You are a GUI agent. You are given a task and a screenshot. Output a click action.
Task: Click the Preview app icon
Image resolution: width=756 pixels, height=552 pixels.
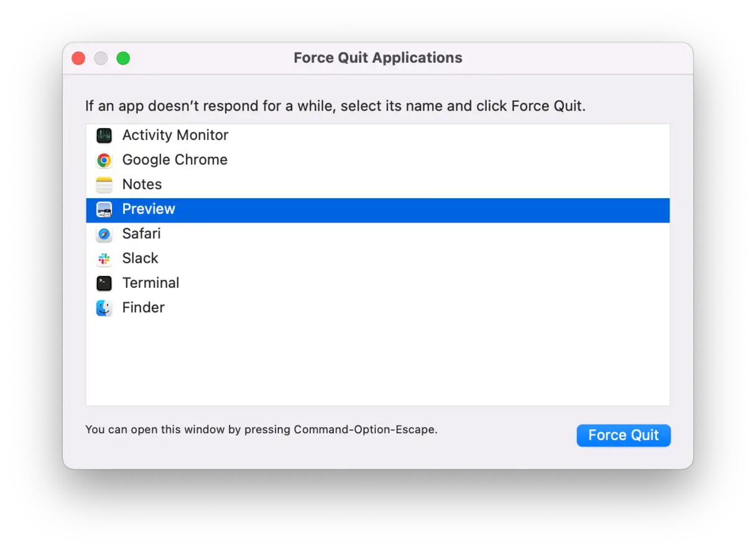pyautogui.click(x=104, y=209)
